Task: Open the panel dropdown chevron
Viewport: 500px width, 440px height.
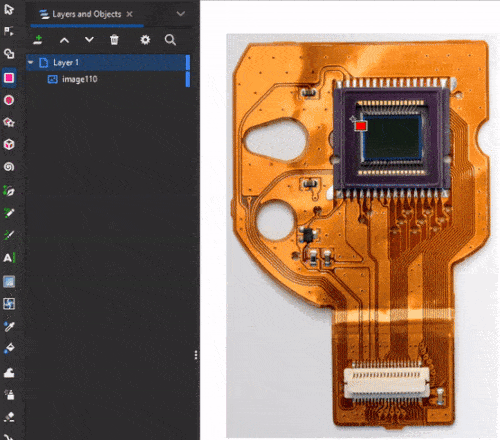Action: click(x=181, y=14)
